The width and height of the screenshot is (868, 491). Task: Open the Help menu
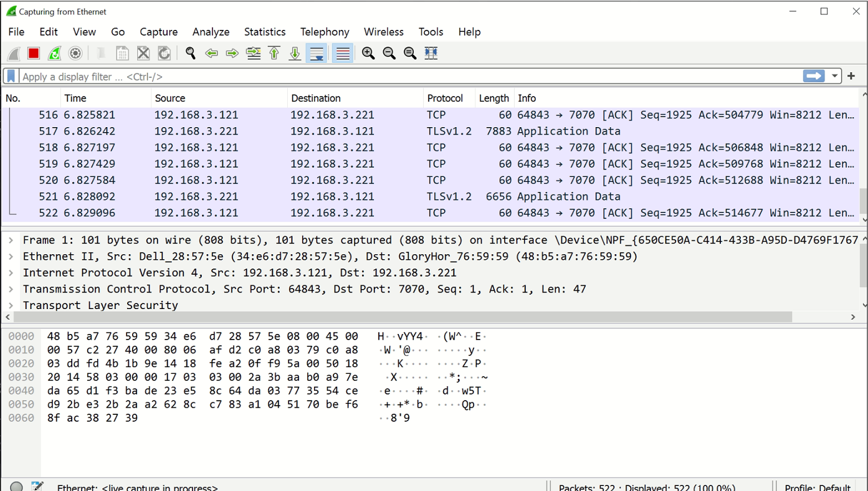pyautogui.click(x=469, y=32)
